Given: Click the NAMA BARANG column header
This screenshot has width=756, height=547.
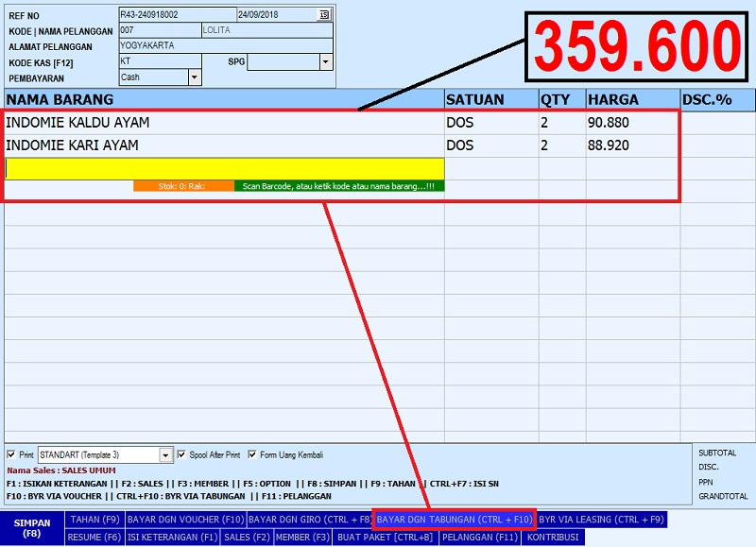Looking at the screenshot, I should (224, 100).
